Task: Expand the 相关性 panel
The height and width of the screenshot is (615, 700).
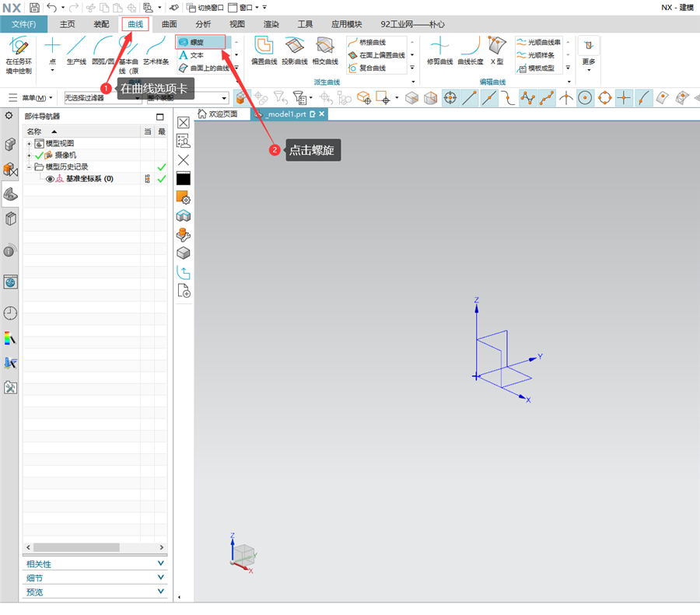Action: coord(95,564)
